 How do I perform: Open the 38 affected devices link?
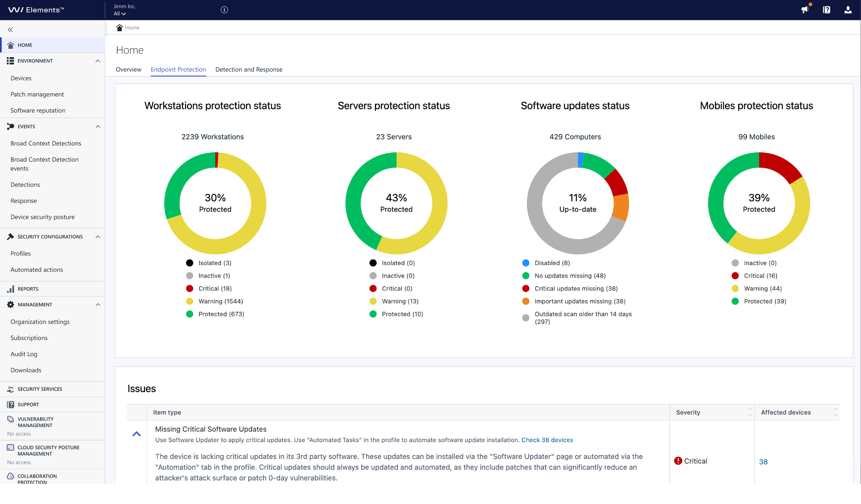click(763, 462)
